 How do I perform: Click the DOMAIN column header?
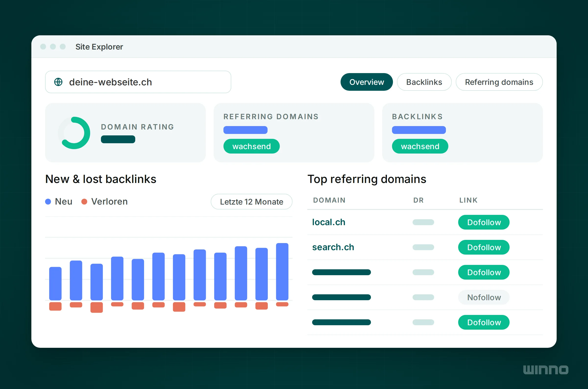(329, 200)
